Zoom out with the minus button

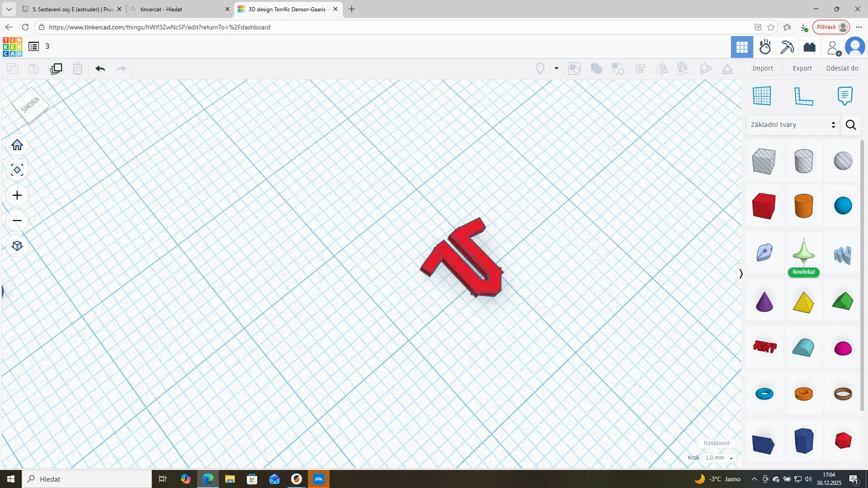(x=17, y=221)
